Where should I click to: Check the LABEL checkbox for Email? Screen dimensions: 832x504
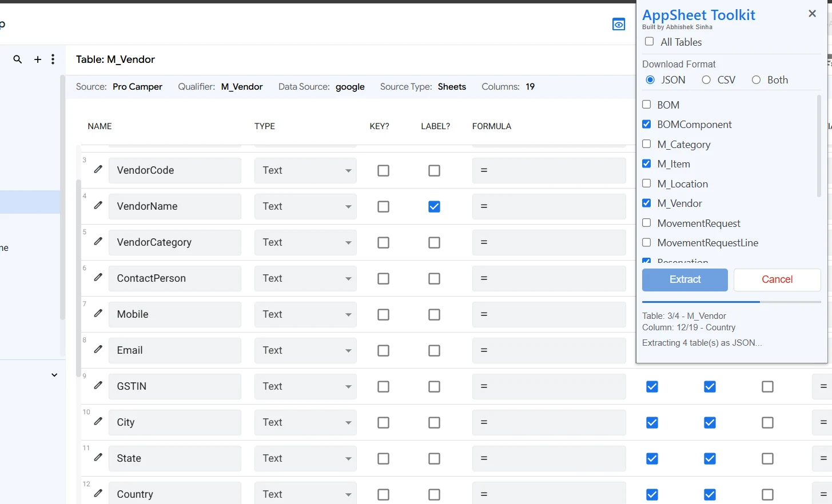[x=435, y=350]
